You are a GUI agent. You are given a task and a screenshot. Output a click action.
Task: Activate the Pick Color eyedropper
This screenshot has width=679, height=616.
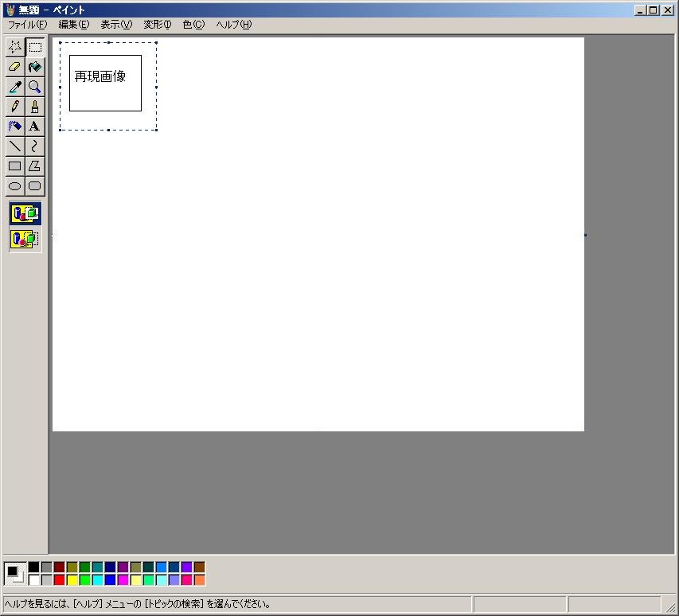click(15, 87)
